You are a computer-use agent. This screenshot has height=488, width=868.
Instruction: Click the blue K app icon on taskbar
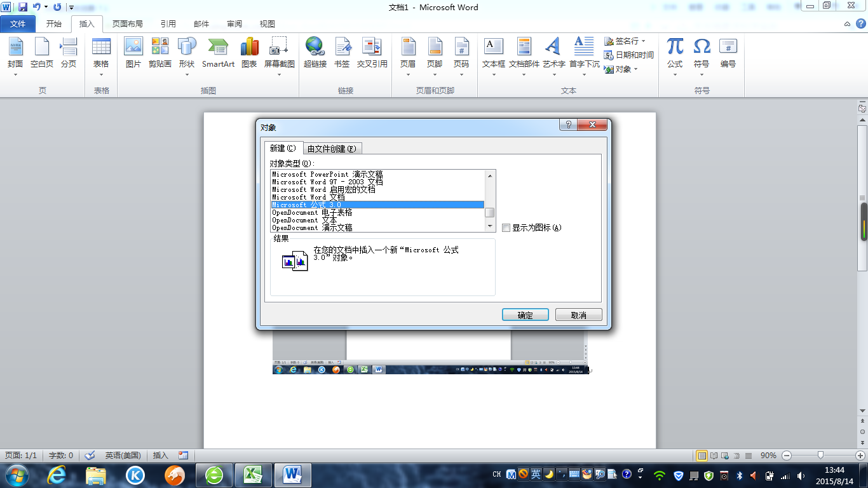(135, 475)
